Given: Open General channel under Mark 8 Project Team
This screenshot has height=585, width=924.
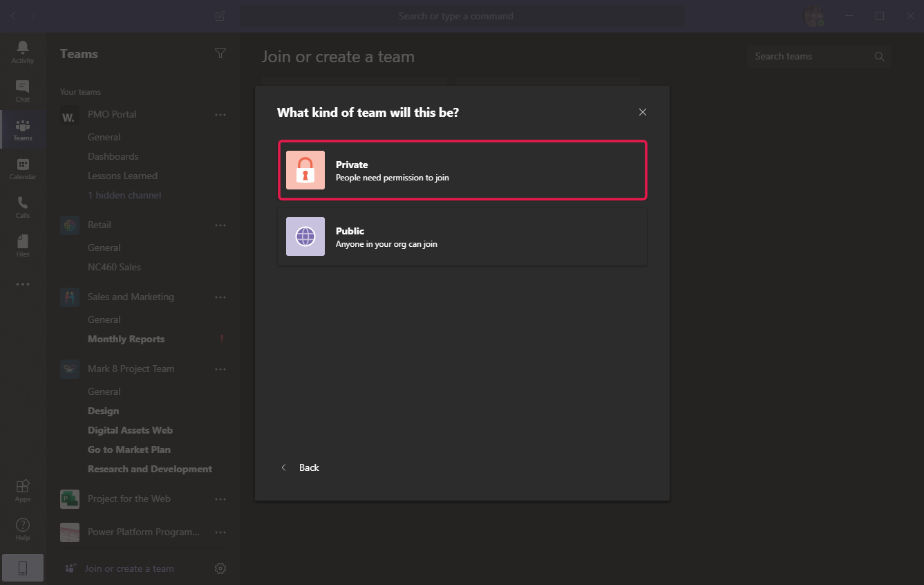Looking at the screenshot, I should (x=104, y=391).
